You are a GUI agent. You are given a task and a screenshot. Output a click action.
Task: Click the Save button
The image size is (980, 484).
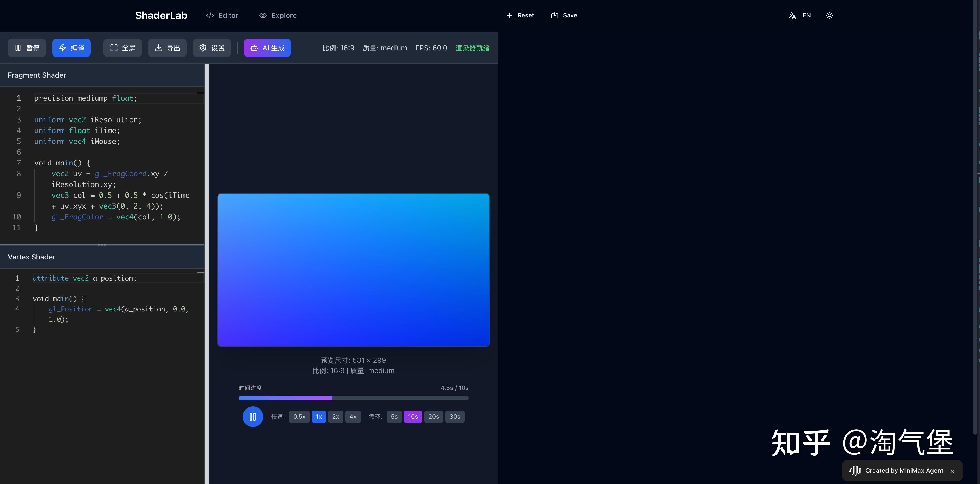pyautogui.click(x=564, y=16)
